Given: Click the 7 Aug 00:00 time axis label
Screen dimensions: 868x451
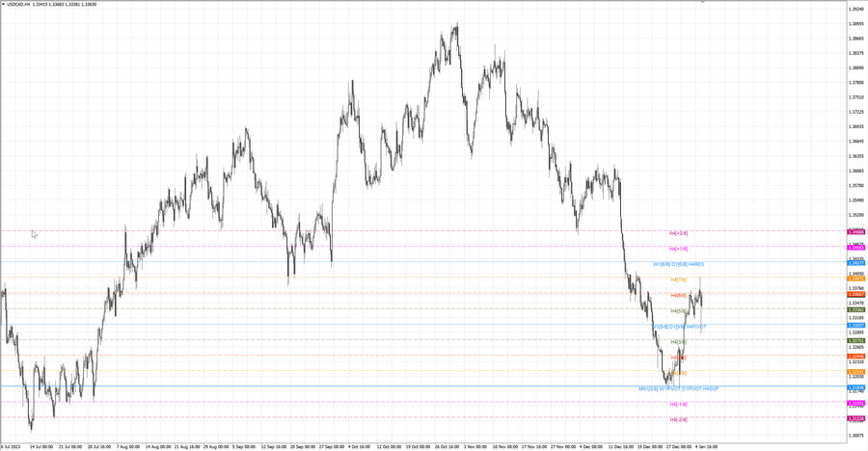Looking at the screenshot, I should [x=128, y=446].
